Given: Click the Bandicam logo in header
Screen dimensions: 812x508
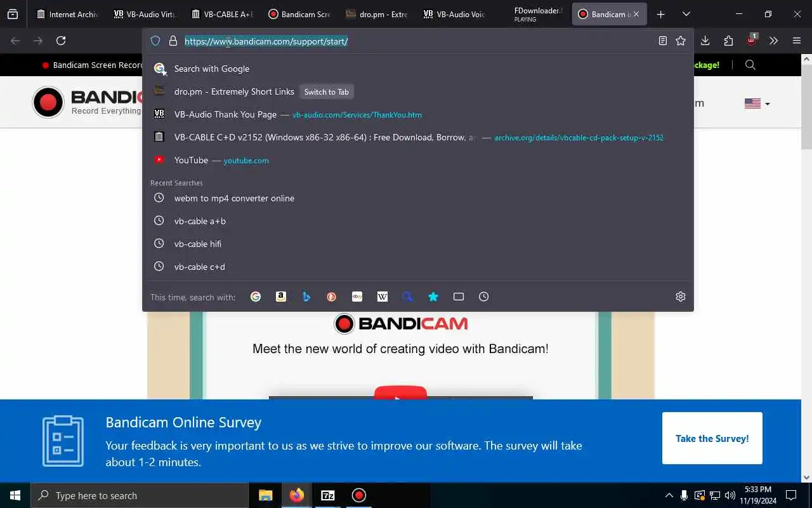Looking at the screenshot, I should coord(88,102).
